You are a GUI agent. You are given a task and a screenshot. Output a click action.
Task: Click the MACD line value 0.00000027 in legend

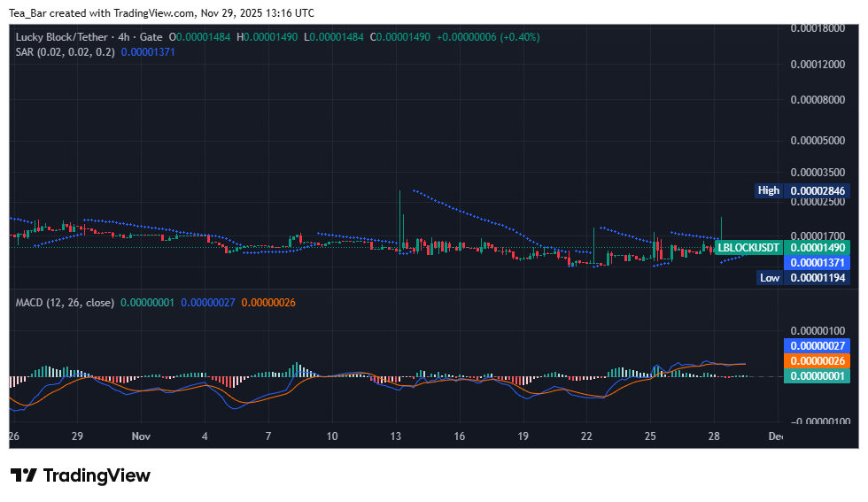208,303
